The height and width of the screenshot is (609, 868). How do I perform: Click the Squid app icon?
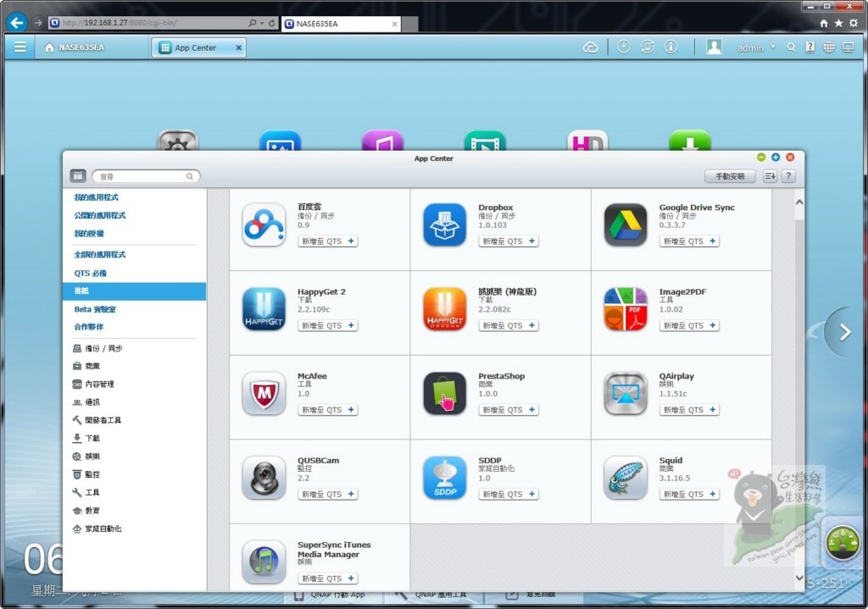click(626, 478)
